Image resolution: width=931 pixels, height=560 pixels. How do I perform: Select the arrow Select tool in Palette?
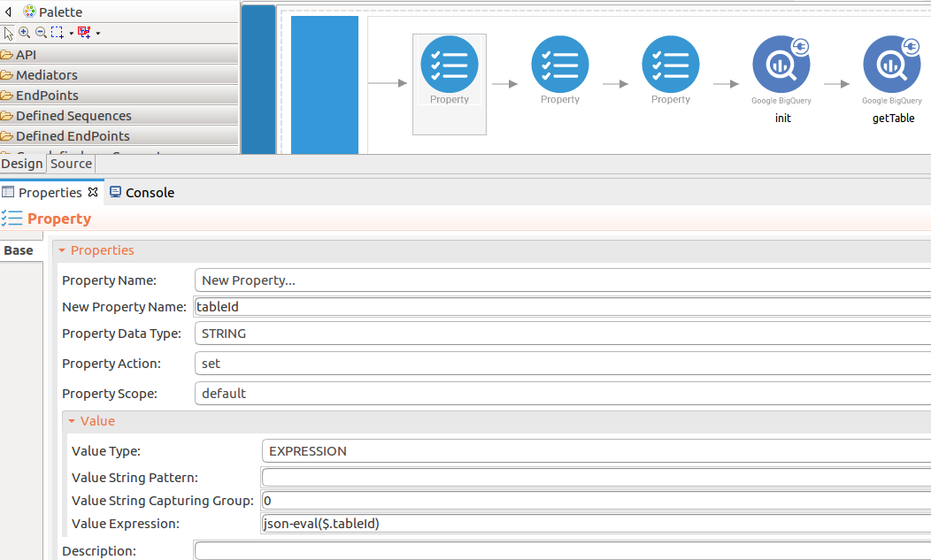click(x=8, y=34)
